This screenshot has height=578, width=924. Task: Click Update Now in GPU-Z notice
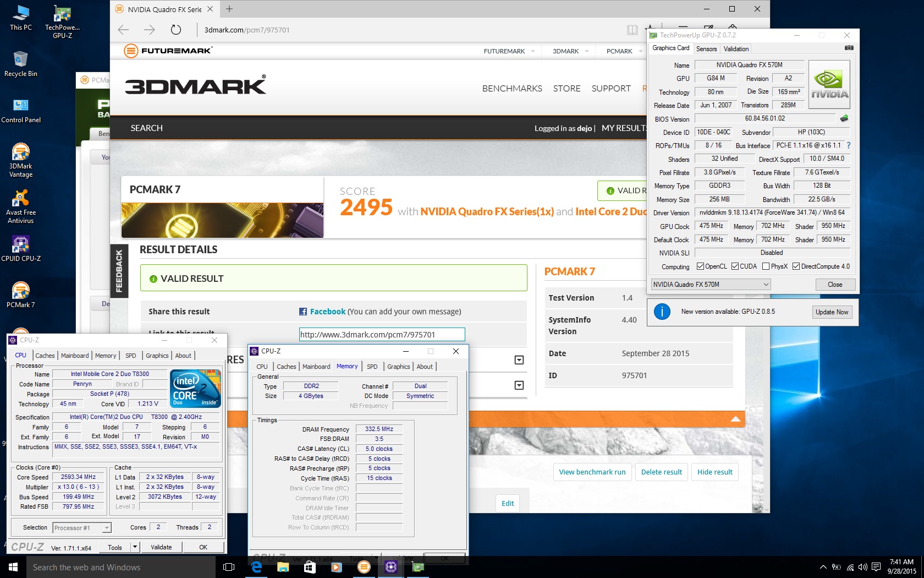[832, 312]
